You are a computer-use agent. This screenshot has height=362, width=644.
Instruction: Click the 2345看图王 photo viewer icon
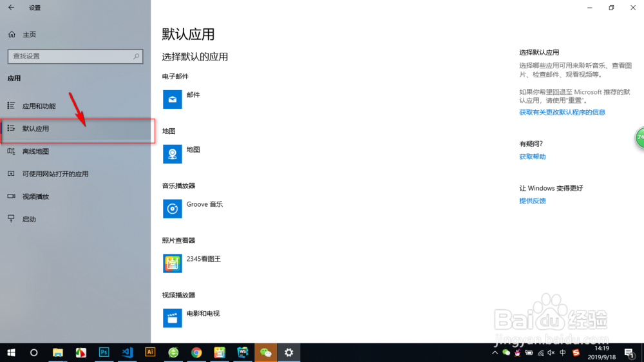coord(173,263)
